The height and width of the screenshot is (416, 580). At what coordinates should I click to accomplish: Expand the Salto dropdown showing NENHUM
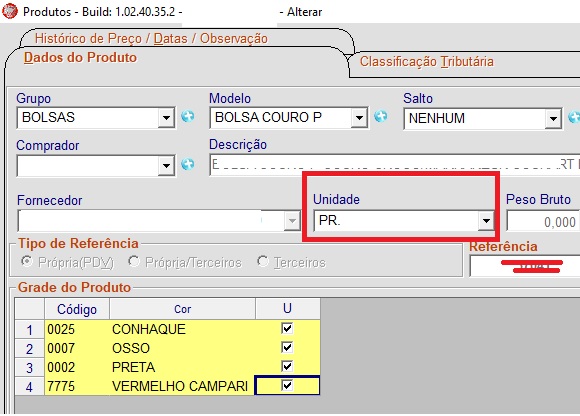coord(553,119)
